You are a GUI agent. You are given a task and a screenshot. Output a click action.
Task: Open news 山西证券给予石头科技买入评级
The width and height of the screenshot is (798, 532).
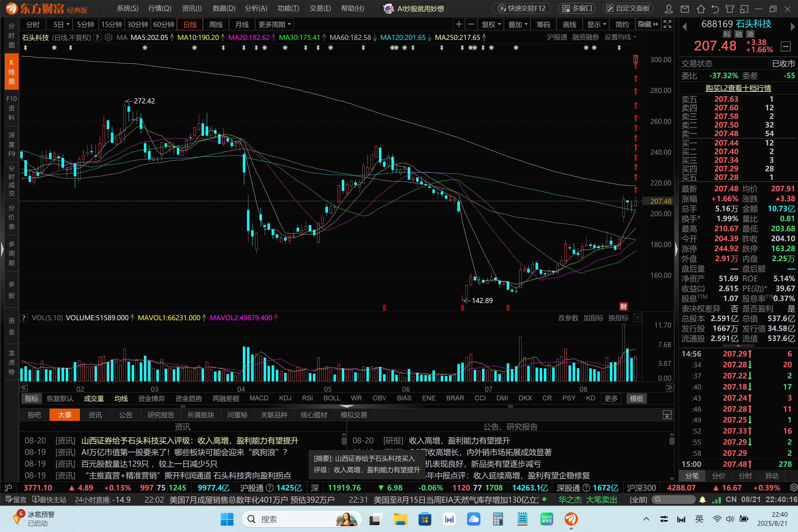click(190, 441)
